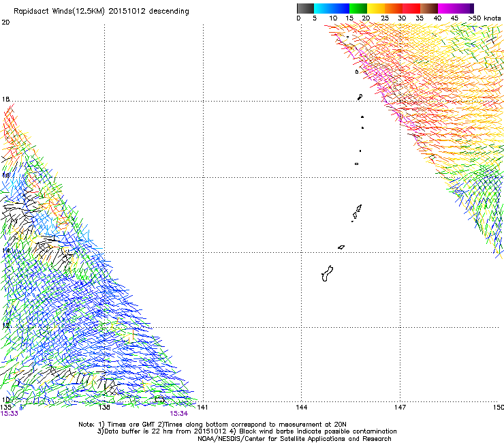This screenshot has height=443, width=504.
Task: Click the yellow 20-25 knots legend segment
Action: click(376, 8)
